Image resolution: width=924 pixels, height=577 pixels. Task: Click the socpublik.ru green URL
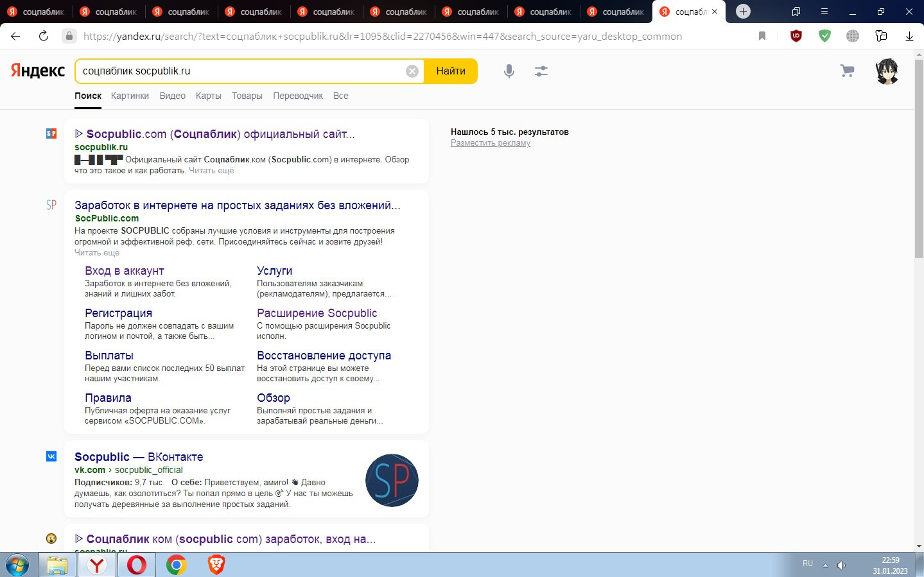point(101,147)
